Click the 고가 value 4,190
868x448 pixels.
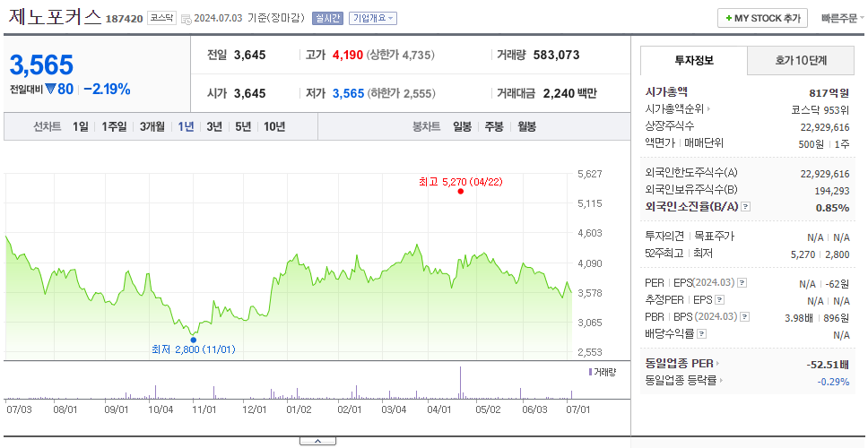348,55
